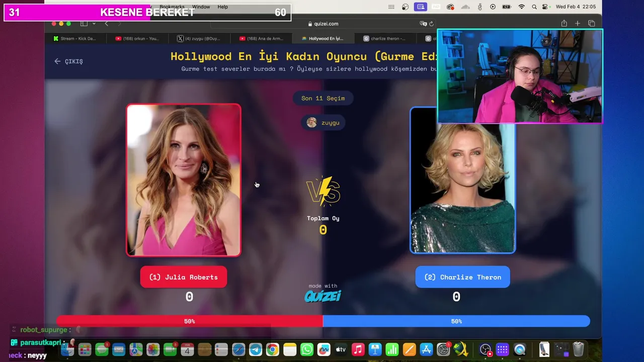
Task: Open the Trash in the Dock
Action: coord(579,349)
